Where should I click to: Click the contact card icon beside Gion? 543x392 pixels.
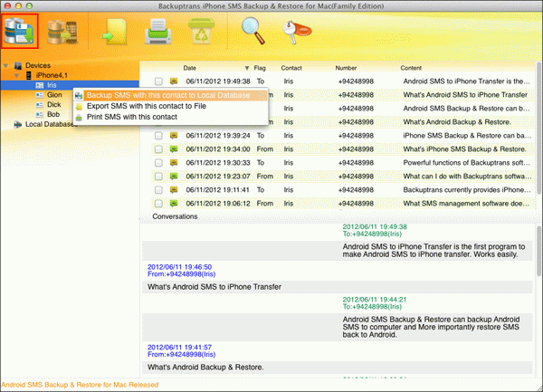[x=40, y=95]
